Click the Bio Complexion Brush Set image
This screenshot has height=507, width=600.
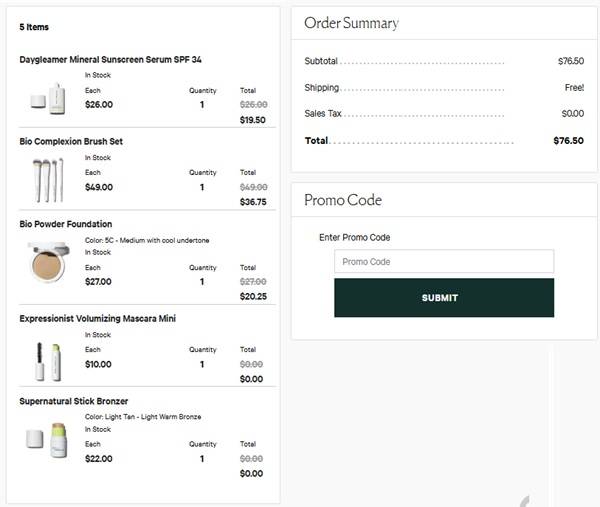[x=47, y=180]
